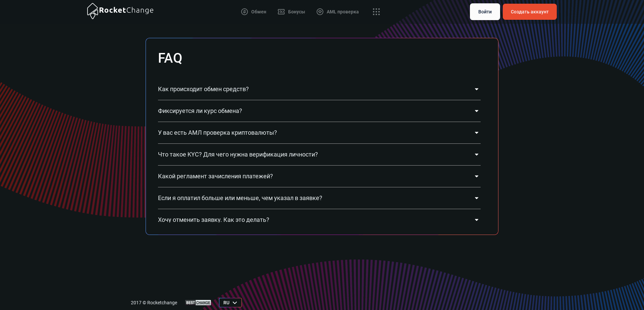Click the ticket icon next to Бонусы
Screen dimensions: 644x310
coord(281,12)
